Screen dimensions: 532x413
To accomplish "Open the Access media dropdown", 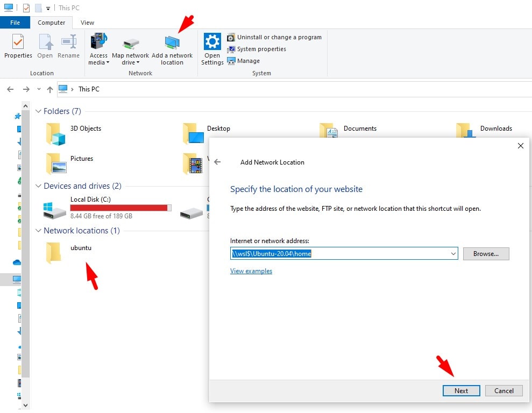I will point(98,49).
